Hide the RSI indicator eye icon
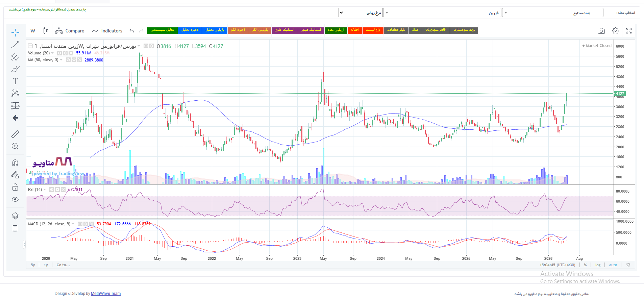Image resolution: width=644 pixels, height=300 pixels. point(52,190)
